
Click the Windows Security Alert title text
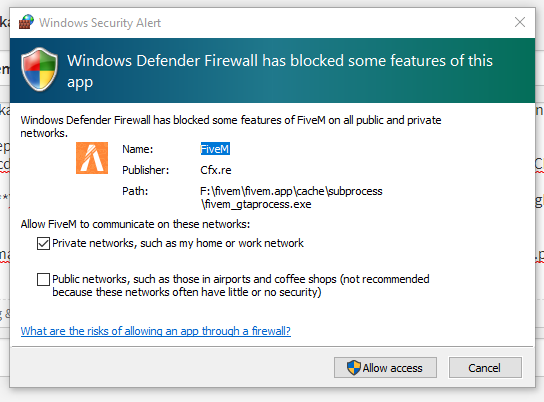pos(100,23)
